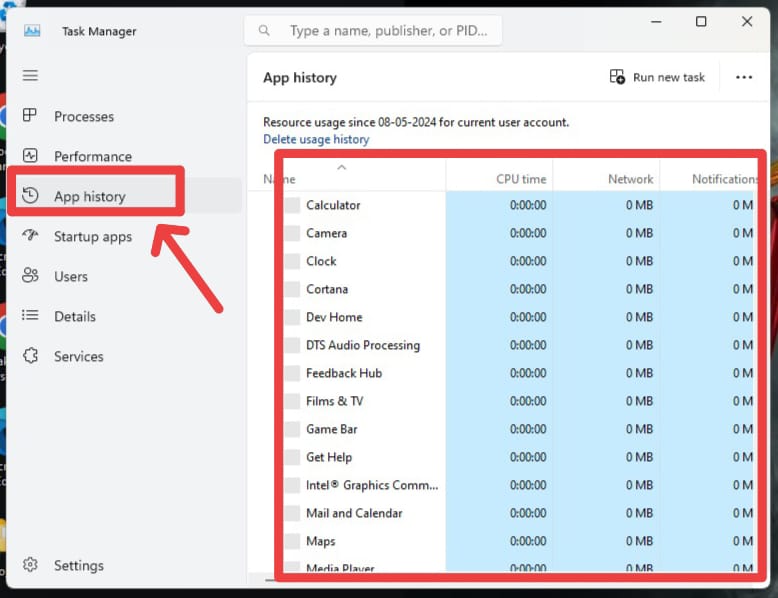Screen dimensions: 778x598
Task: Open the hamburger navigation menu
Action: coord(30,75)
